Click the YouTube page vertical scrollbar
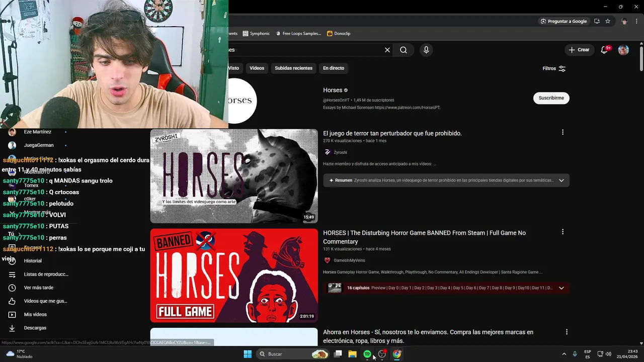 tap(641, 59)
